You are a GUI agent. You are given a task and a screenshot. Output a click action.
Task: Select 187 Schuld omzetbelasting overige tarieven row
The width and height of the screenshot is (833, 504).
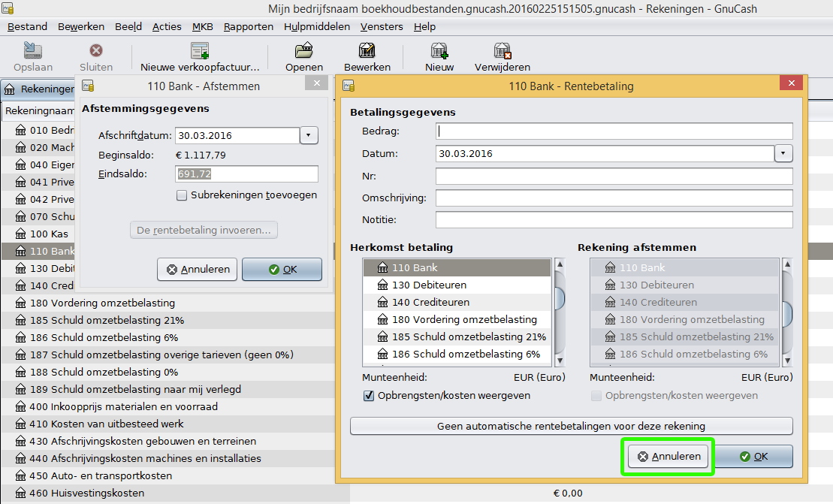168,355
